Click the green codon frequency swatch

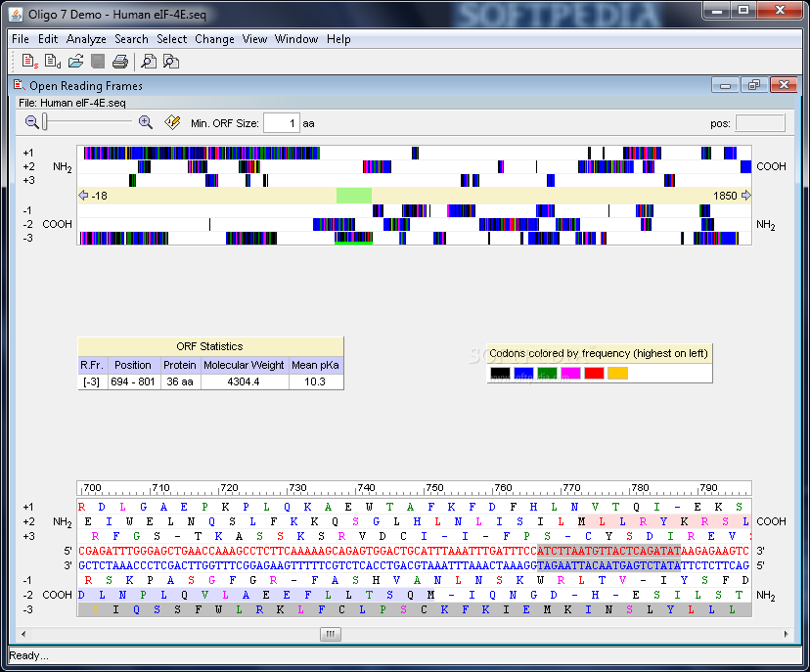coord(547,373)
